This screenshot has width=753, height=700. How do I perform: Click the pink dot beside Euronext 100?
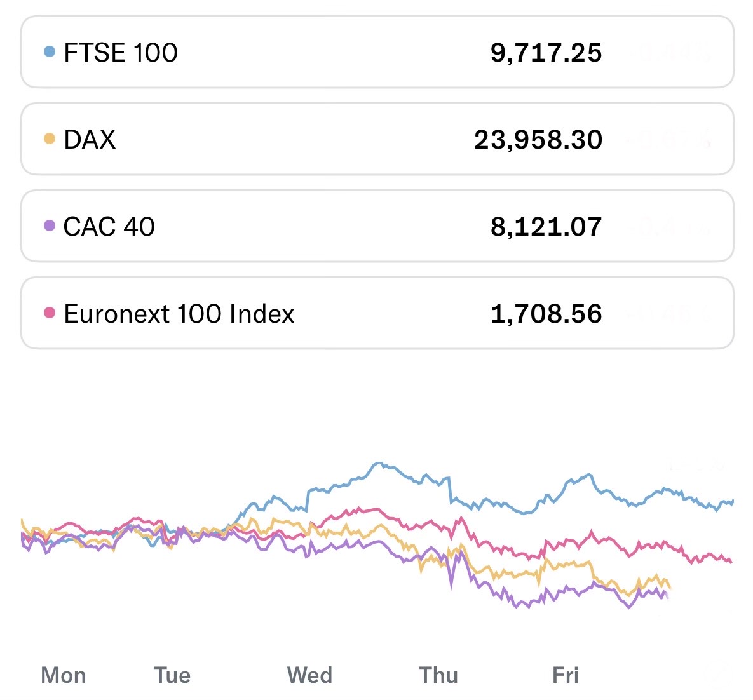tap(50, 313)
